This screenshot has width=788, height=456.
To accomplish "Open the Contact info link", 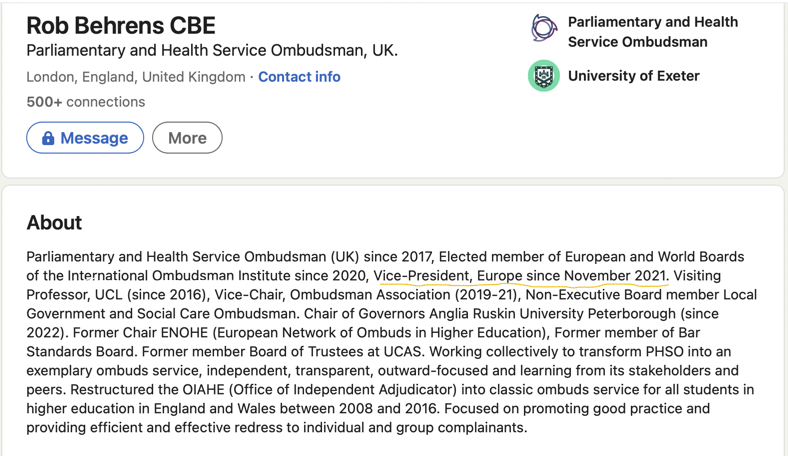I will (x=299, y=77).
